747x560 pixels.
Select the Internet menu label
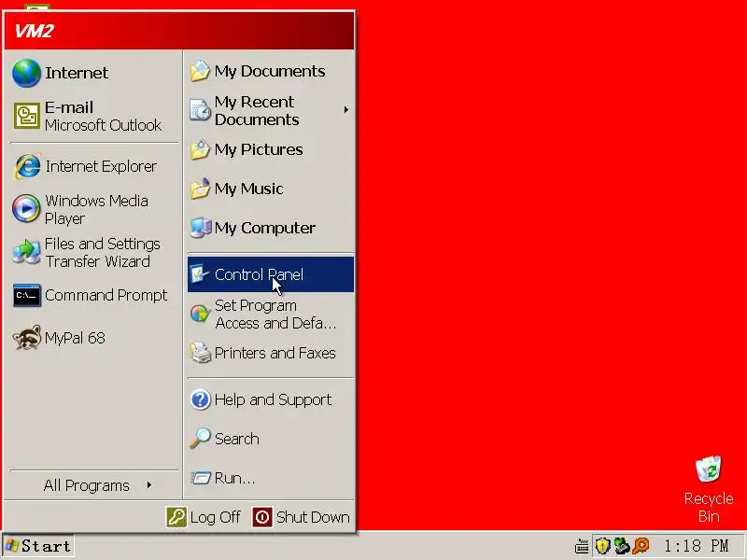[x=77, y=73]
